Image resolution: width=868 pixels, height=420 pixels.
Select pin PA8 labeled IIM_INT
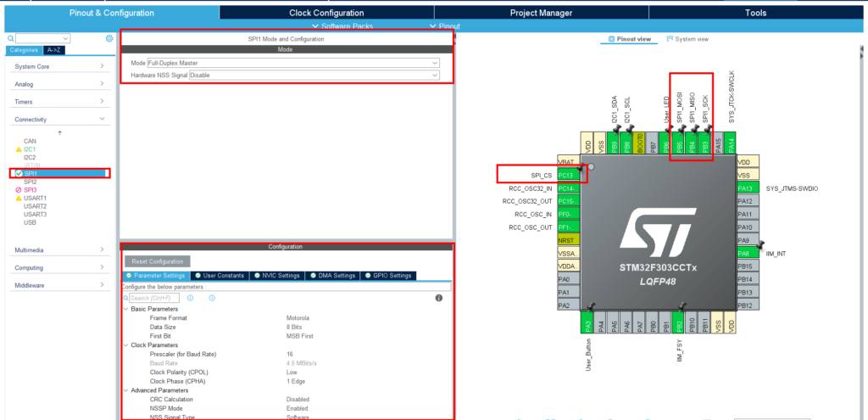pos(748,253)
